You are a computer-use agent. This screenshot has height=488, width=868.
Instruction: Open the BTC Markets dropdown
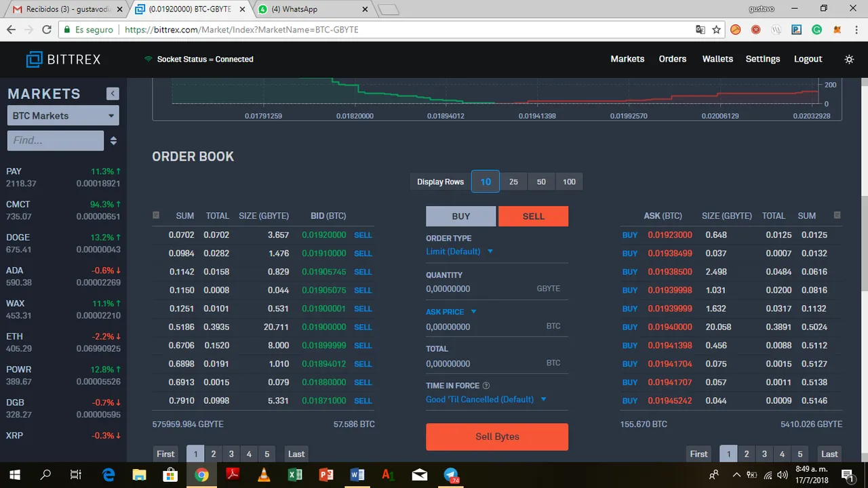(x=63, y=116)
